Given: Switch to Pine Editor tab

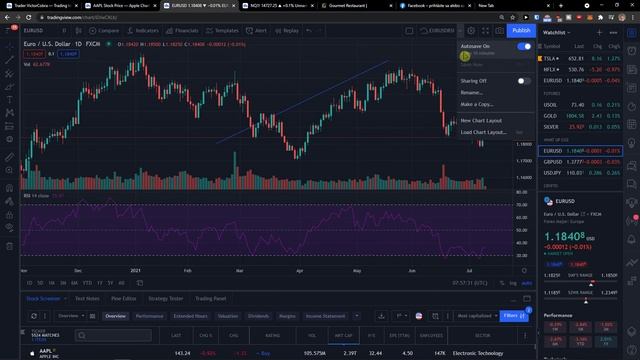Looking at the screenshot, I should pyautogui.click(x=123, y=299).
